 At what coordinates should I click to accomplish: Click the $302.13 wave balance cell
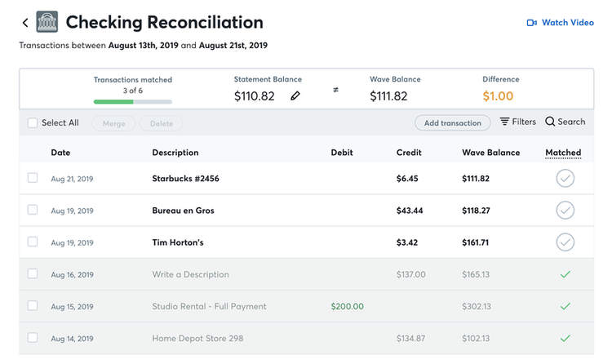[477, 307]
